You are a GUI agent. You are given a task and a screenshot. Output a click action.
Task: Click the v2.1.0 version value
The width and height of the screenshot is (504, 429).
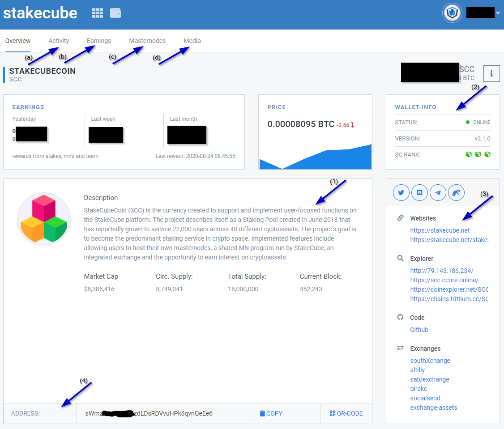tap(483, 139)
